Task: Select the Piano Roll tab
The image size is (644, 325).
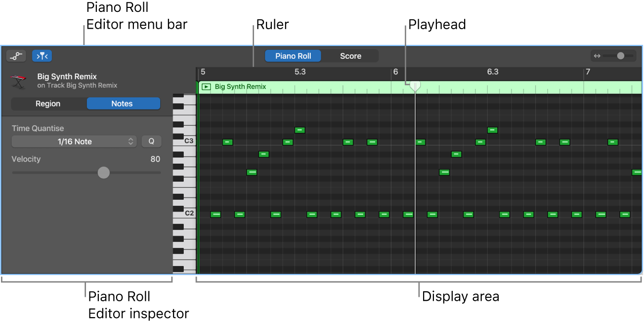Action: [293, 55]
